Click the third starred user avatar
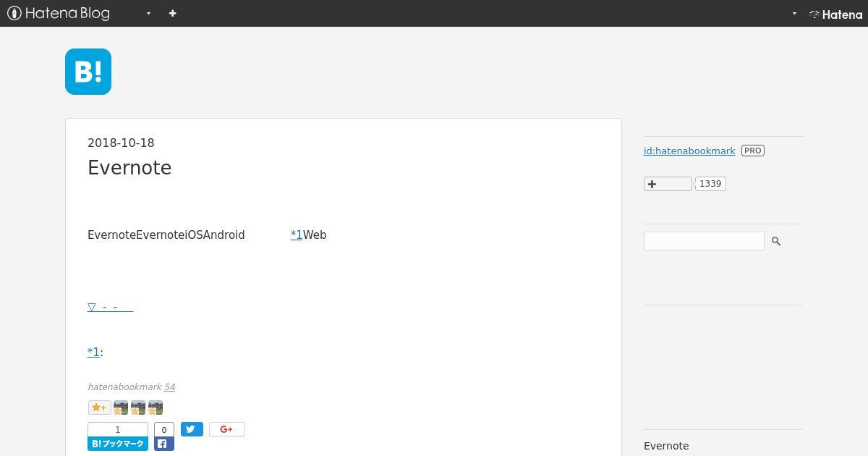 156,408
